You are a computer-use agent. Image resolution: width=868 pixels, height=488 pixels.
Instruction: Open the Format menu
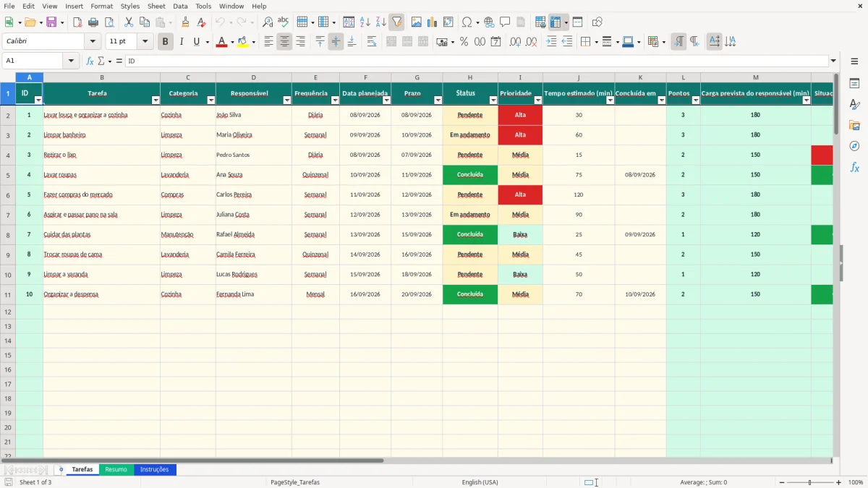pyautogui.click(x=102, y=6)
